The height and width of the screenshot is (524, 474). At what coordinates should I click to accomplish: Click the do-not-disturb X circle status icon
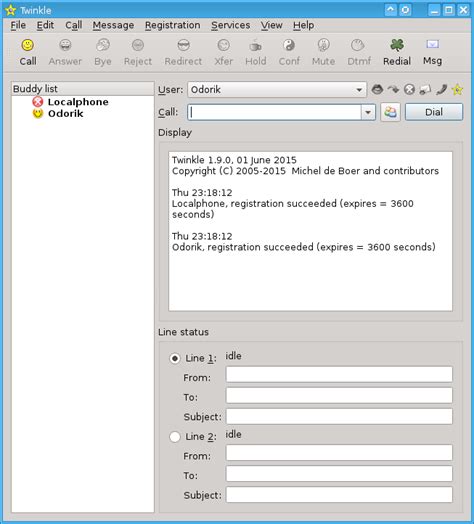tap(409, 89)
